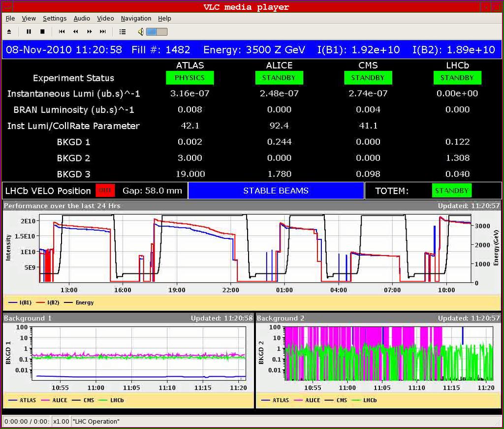Screen dimensions: 504x429
Task: Click the STABLE BEAMS banner
Action: pos(276,191)
